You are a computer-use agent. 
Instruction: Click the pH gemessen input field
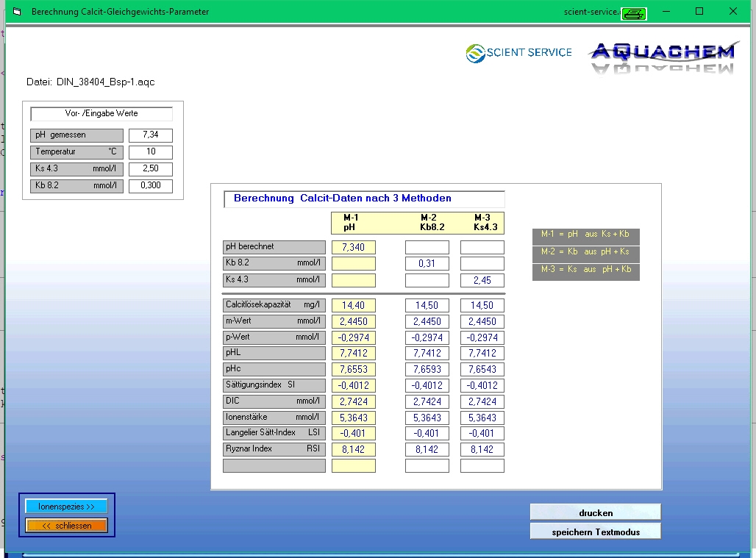(x=151, y=135)
